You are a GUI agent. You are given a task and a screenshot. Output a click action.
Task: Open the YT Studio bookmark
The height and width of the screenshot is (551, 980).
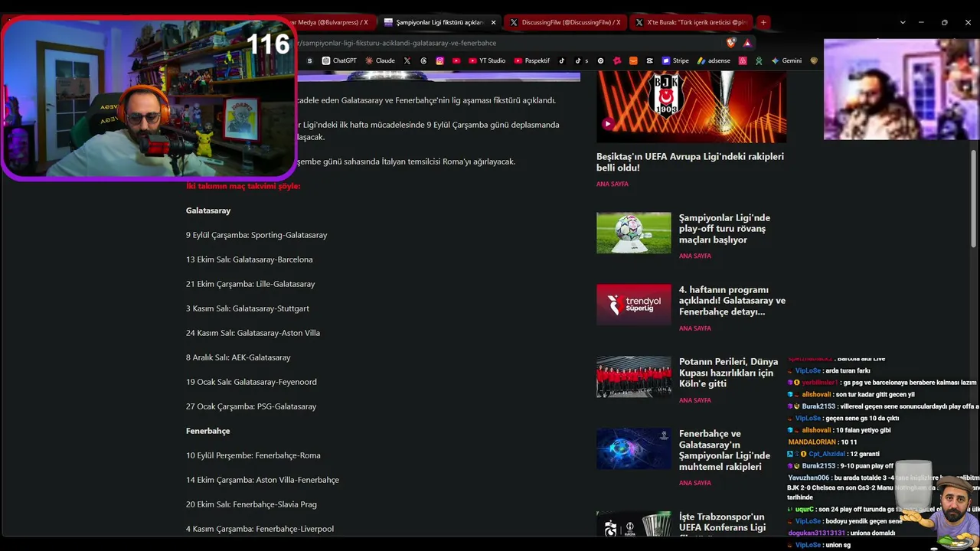tap(487, 60)
